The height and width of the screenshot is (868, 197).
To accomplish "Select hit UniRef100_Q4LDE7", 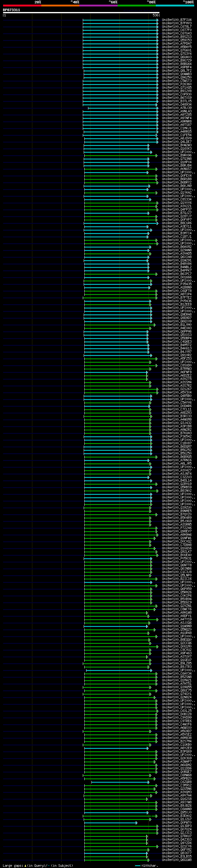I will [176, 142].
